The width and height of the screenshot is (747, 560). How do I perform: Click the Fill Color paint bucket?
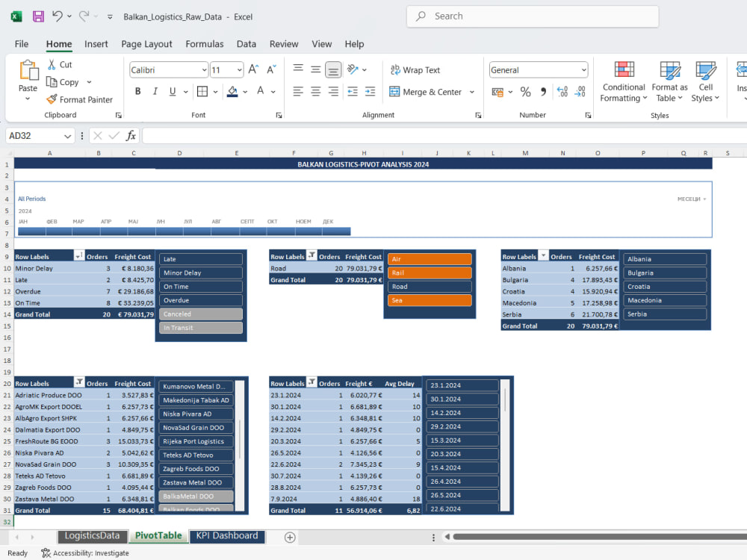[x=232, y=91]
